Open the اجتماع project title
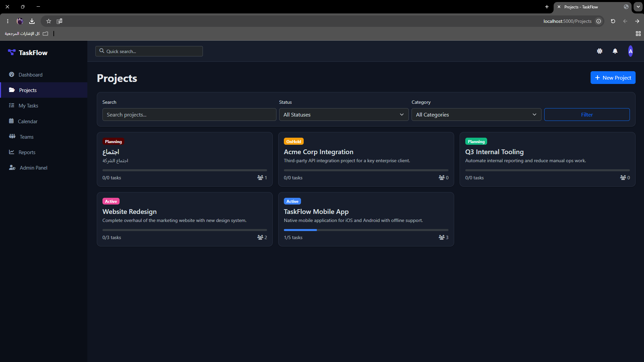 [x=111, y=152]
